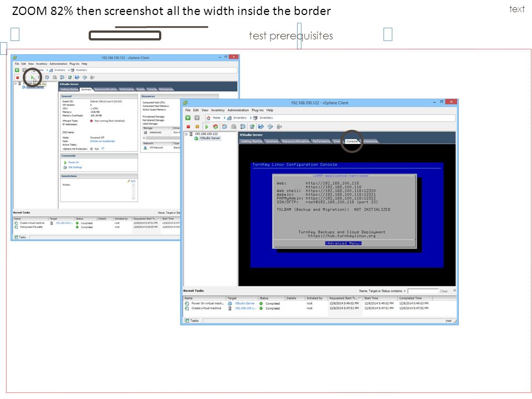
Task: Click Storage table horizontal scrollbar in Summary window
Action: point(161,138)
